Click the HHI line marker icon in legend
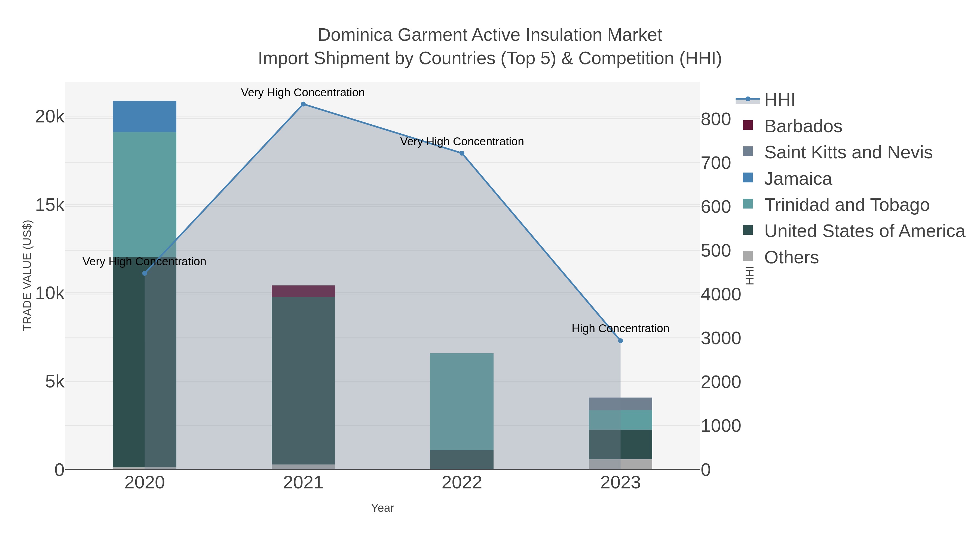This screenshot has height=551, width=980. (x=748, y=99)
